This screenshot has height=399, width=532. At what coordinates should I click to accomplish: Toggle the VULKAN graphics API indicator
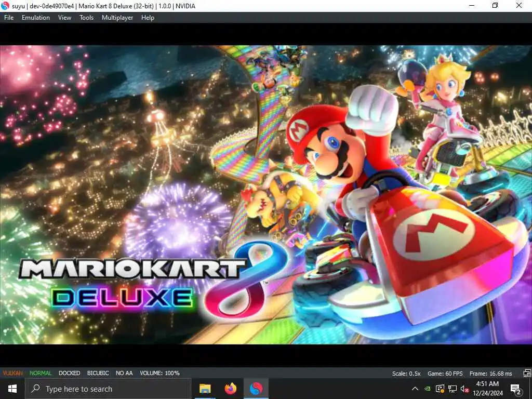(13, 373)
